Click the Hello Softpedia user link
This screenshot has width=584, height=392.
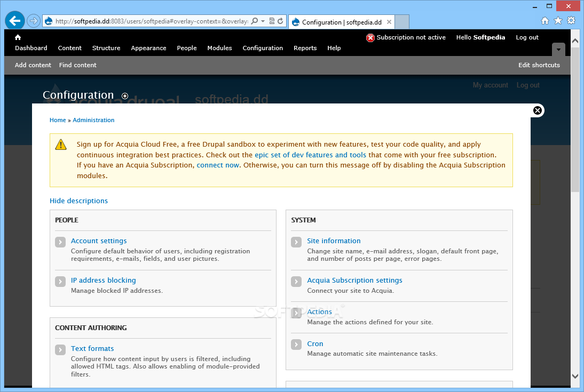(480, 37)
